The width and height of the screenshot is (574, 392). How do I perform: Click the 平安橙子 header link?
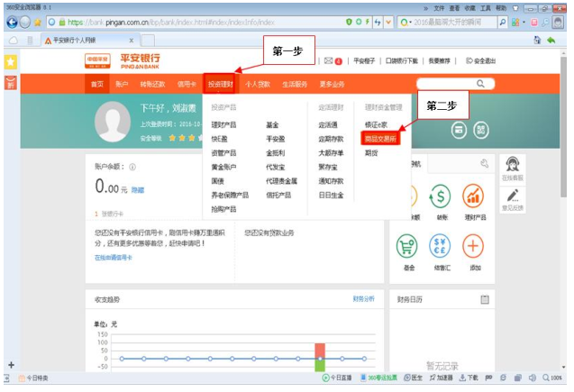(364, 60)
